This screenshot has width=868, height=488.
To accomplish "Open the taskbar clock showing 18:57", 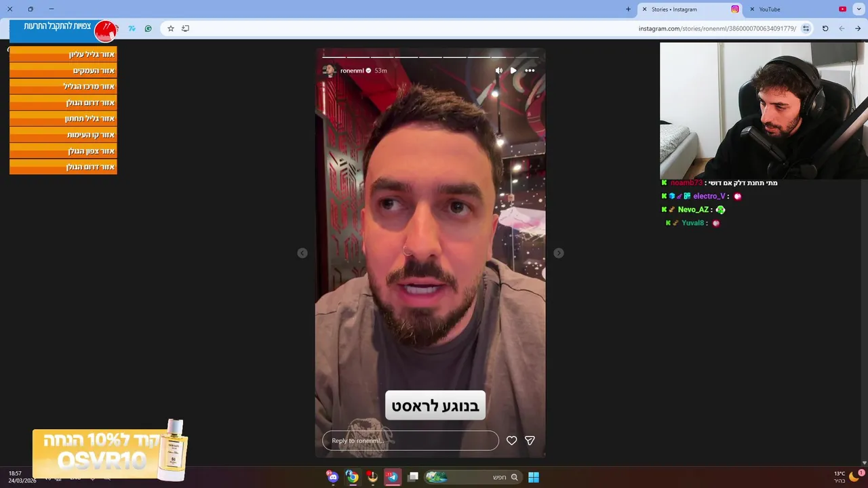I will [x=22, y=476].
